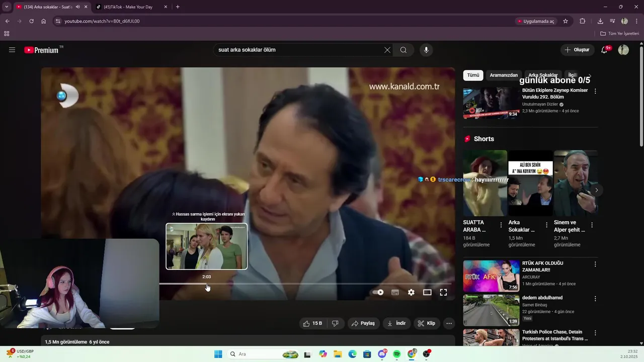Open the YouTube hamburger guide menu
Screen dimensions: 644x362
[12, 50]
